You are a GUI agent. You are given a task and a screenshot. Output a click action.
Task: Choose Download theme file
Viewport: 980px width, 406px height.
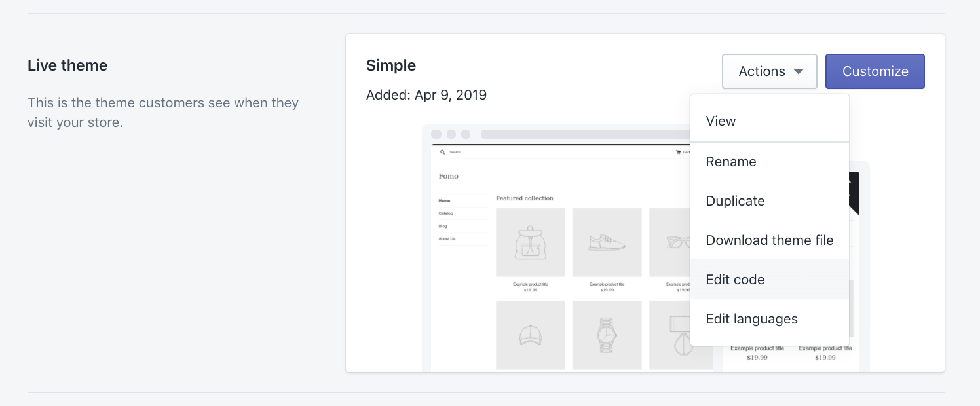pyautogui.click(x=770, y=240)
